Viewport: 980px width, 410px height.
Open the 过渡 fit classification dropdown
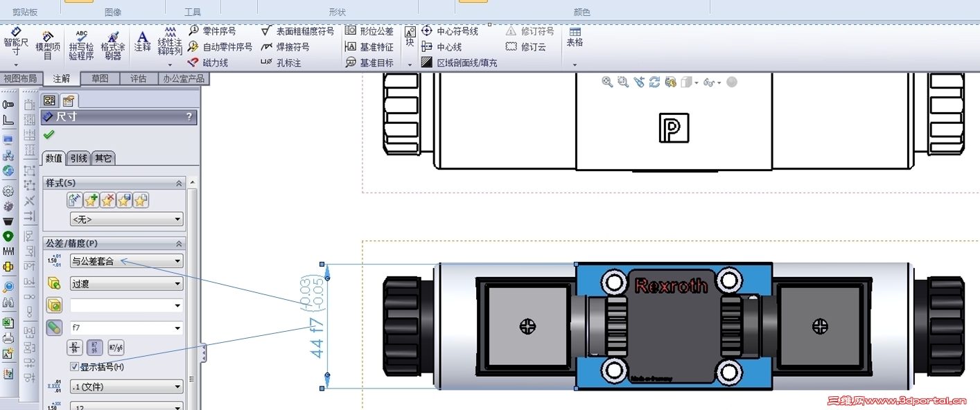tap(126, 284)
